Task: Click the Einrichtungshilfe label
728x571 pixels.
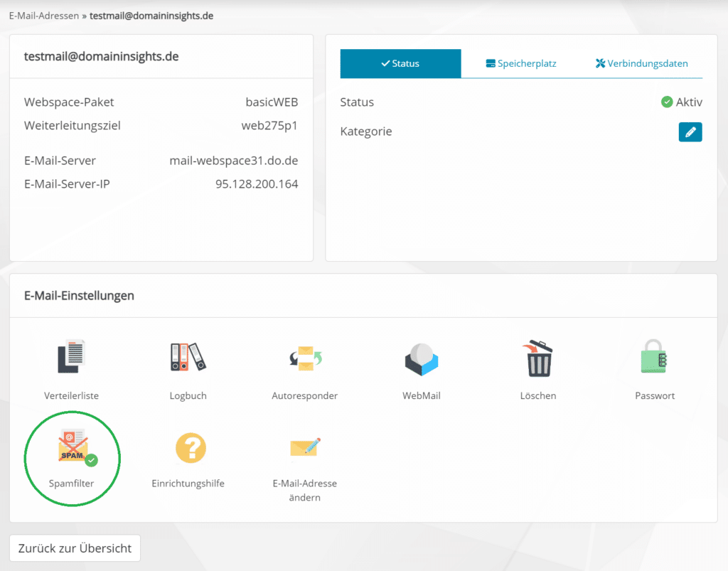Action: [x=188, y=484]
